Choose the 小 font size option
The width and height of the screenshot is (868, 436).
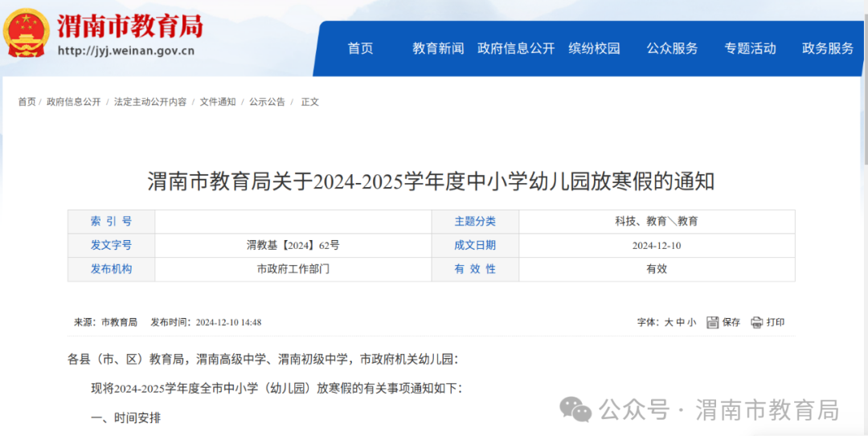691,323
